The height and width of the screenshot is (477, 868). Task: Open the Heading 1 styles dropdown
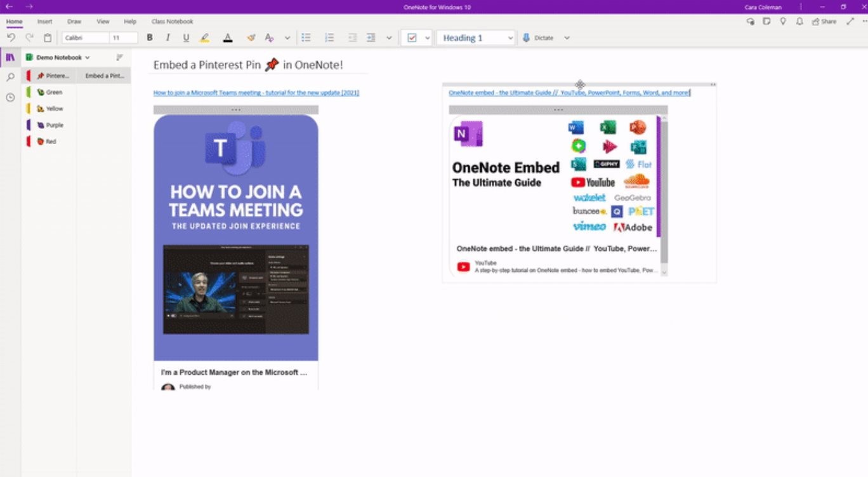[x=476, y=38]
